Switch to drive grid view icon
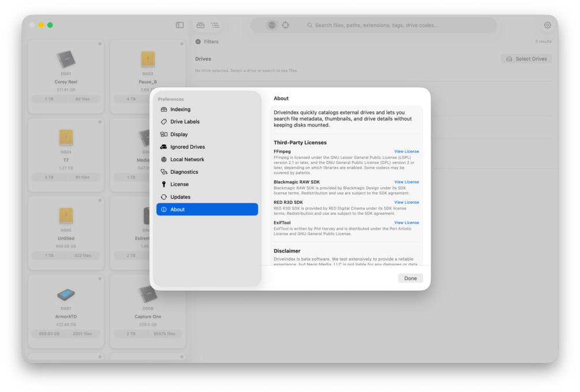 [200, 25]
